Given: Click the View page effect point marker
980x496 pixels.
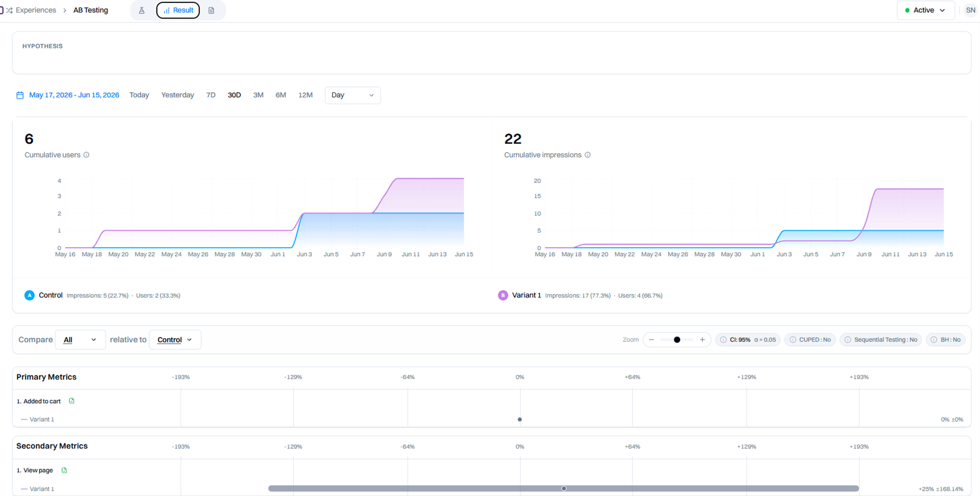Looking at the screenshot, I should [564, 489].
